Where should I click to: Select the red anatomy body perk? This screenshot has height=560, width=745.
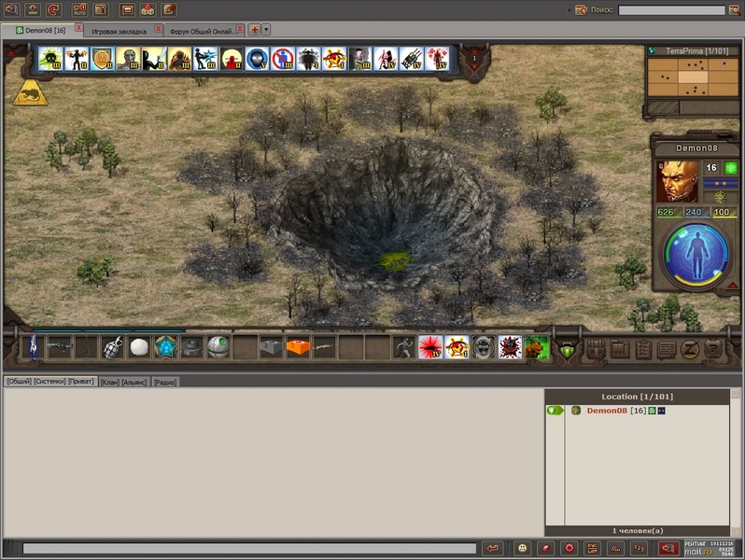[437, 59]
